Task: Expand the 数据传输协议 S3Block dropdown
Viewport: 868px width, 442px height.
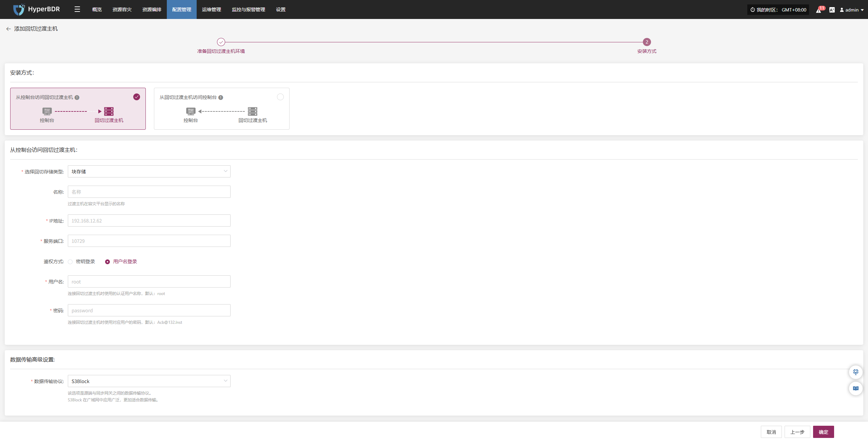Action: [149, 381]
